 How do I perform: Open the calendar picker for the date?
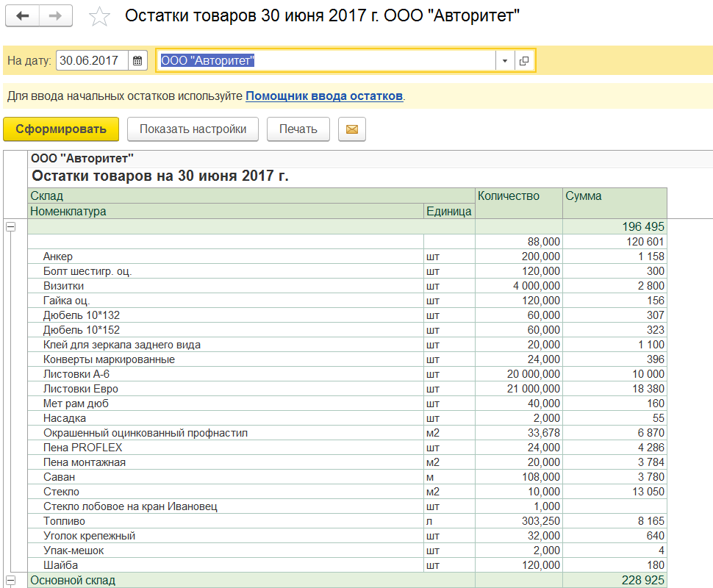click(137, 60)
